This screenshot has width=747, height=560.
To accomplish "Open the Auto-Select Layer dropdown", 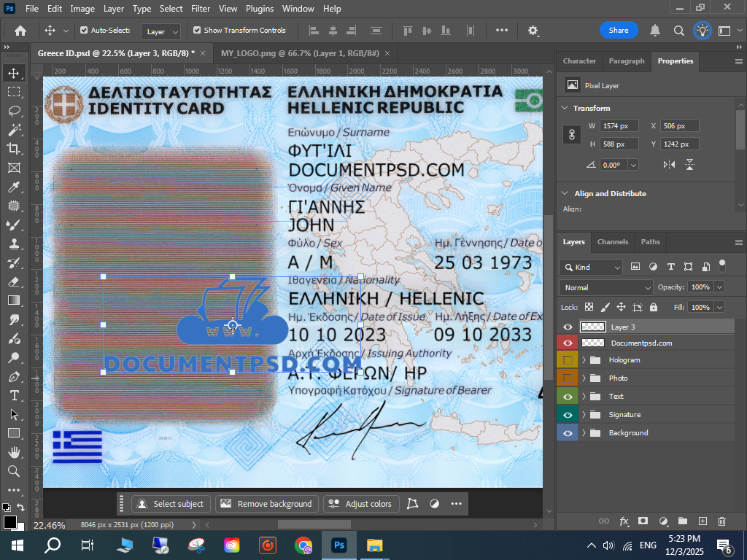I will [161, 31].
